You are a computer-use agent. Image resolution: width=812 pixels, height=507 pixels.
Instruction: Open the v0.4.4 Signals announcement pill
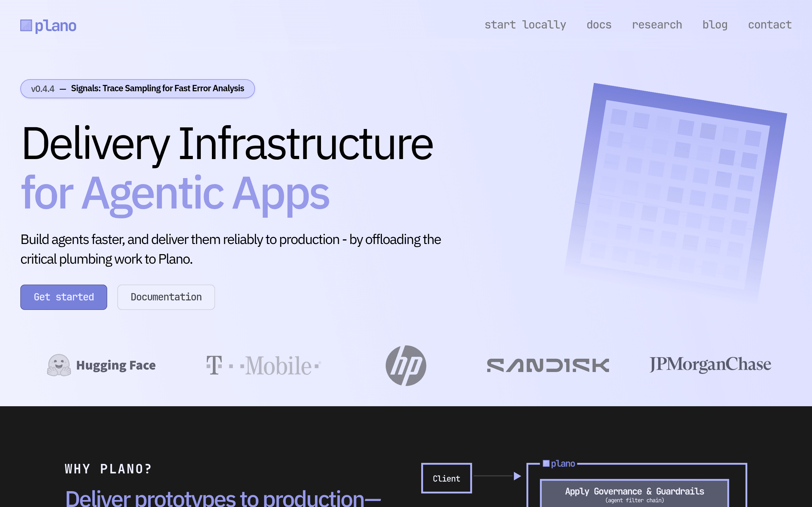138,88
